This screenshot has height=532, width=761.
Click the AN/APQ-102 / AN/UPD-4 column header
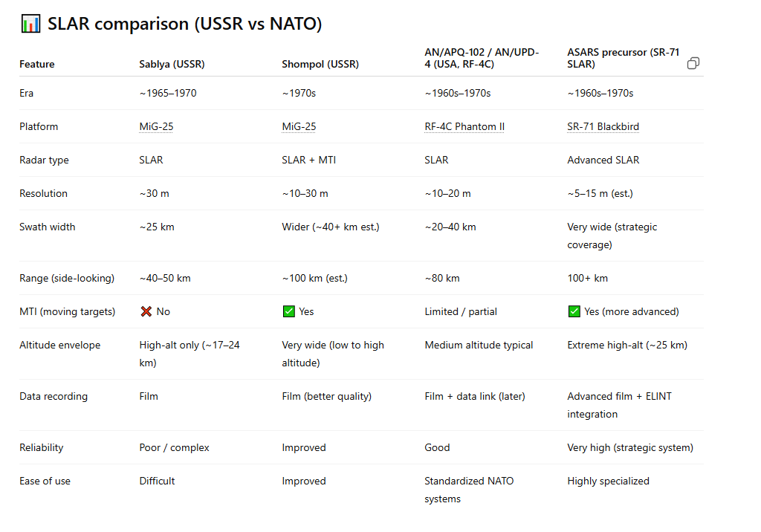pos(482,58)
